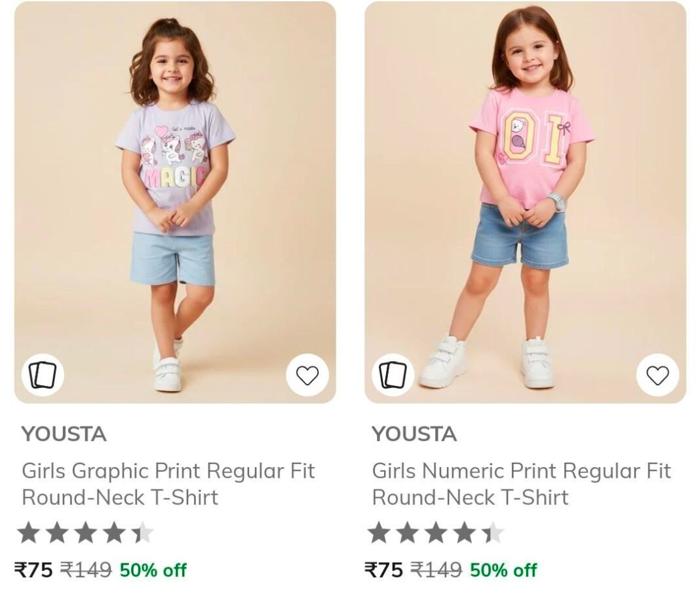Click struck-through ₹149 under Graphic Print T-Shirt
The image size is (700, 591).
pos(86,570)
